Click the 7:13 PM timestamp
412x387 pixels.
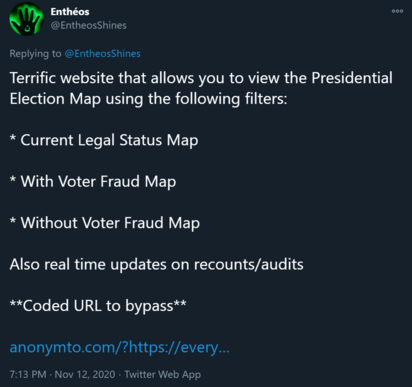click(28, 374)
